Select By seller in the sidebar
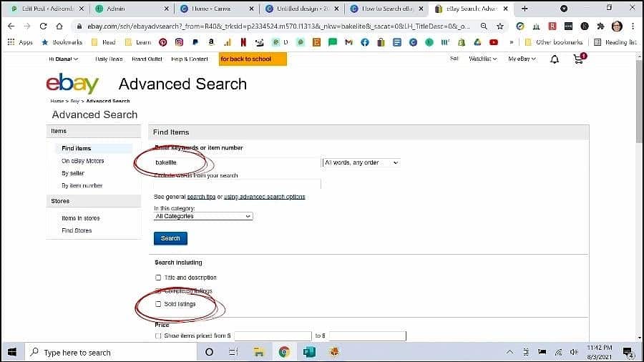The width and height of the screenshot is (644, 362). click(x=73, y=173)
